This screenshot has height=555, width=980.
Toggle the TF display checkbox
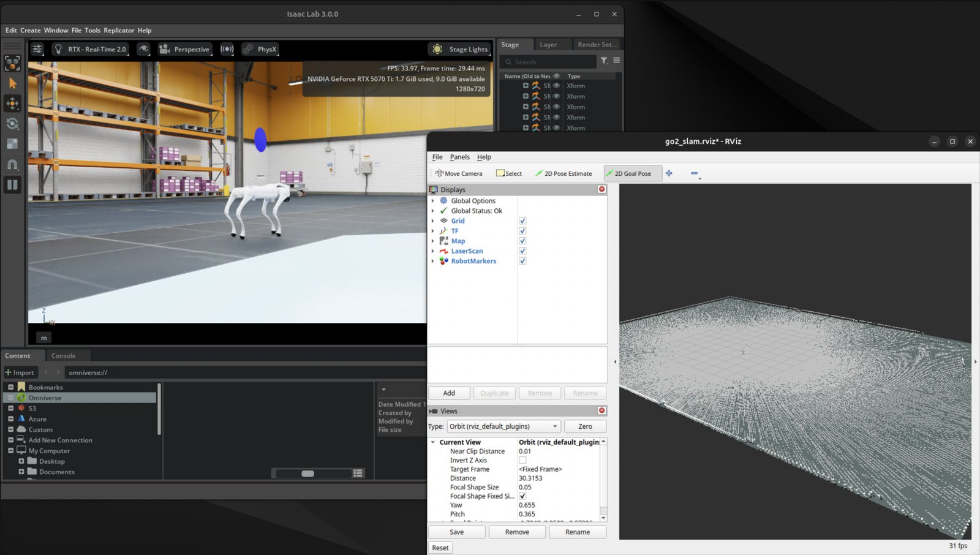522,231
